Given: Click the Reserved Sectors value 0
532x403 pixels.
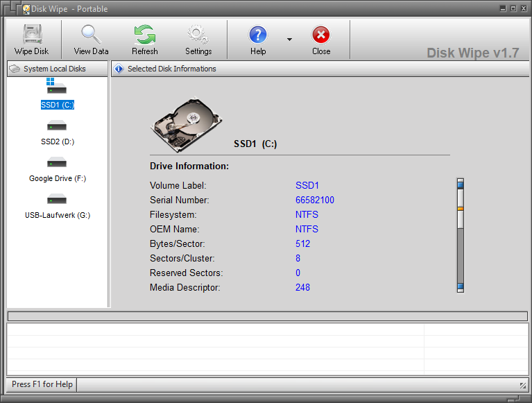Looking at the screenshot, I should click(298, 273).
